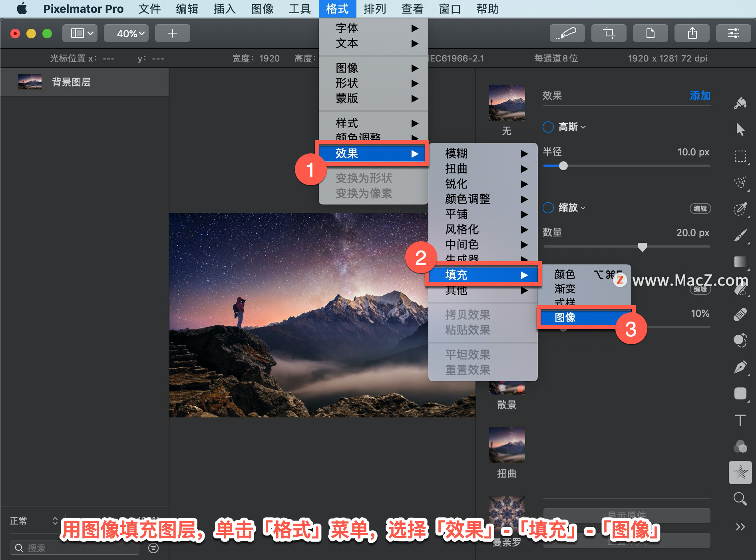This screenshot has width=756, height=560.
Task: Click the 1920 x 1281 72 dpi info text
Action: pos(667,58)
